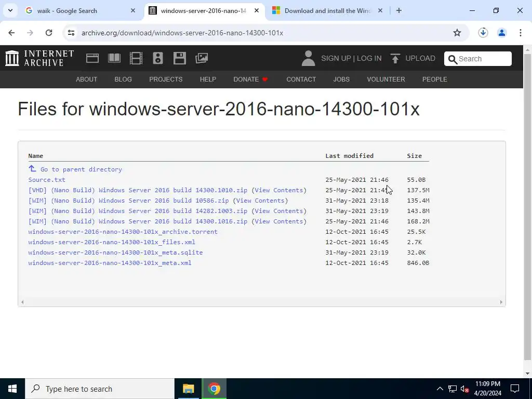Open the HELP menu item
The height and width of the screenshot is (399, 532).
click(x=208, y=79)
